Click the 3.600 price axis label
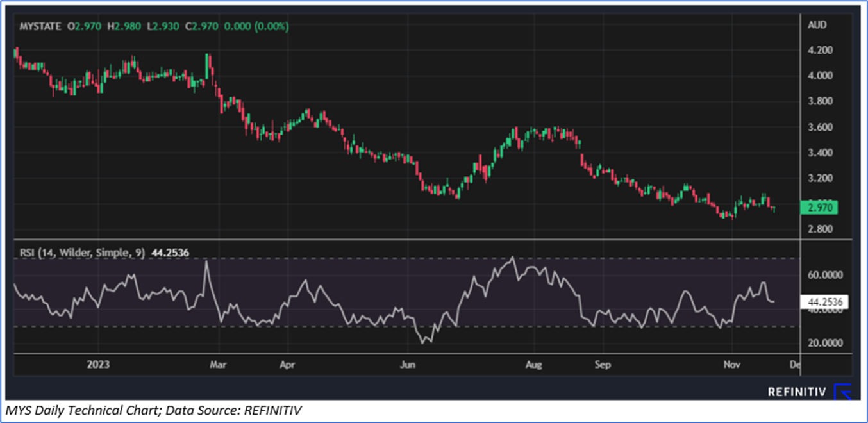The width and height of the screenshot is (868, 423). pyautogui.click(x=821, y=127)
